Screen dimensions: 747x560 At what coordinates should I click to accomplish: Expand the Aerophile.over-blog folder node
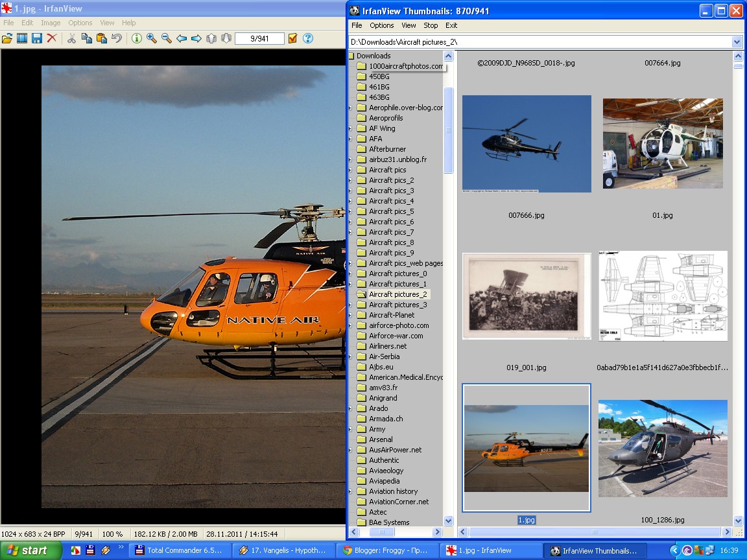[351, 108]
